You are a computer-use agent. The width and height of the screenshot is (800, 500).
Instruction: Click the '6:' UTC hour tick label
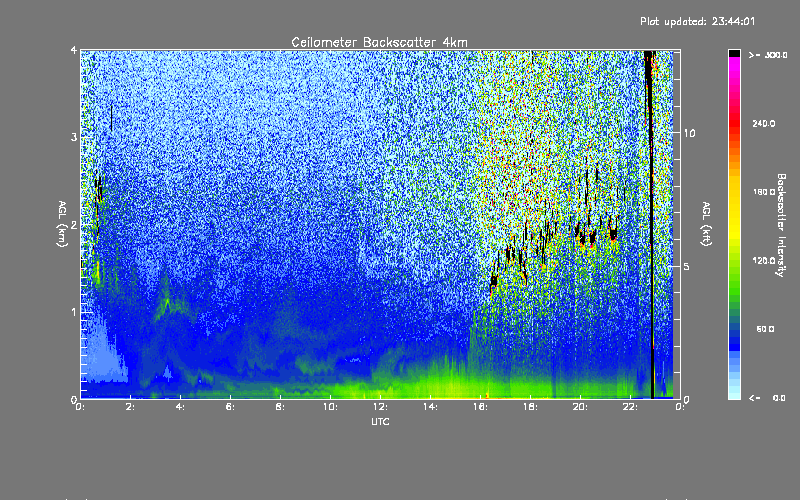point(230,407)
